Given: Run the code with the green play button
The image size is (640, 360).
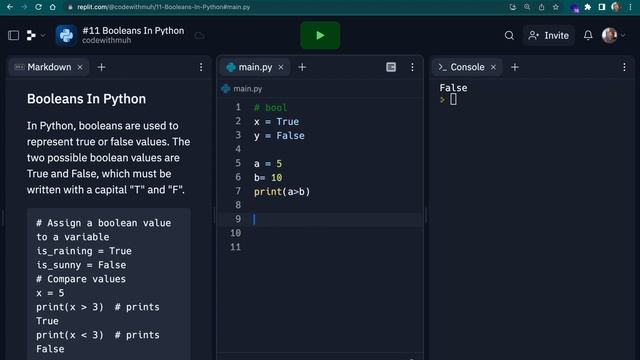Looking at the screenshot, I should point(320,36).
